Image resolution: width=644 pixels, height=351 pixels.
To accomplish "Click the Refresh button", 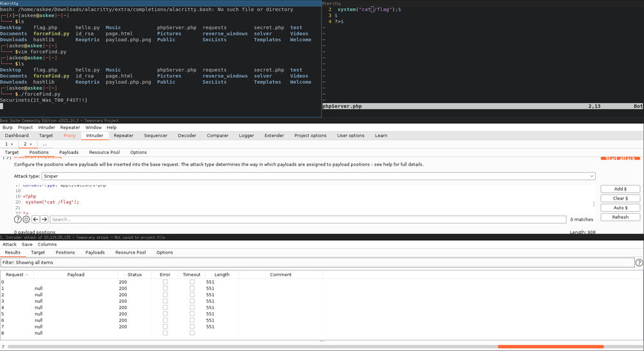I will tap(620, 217).
